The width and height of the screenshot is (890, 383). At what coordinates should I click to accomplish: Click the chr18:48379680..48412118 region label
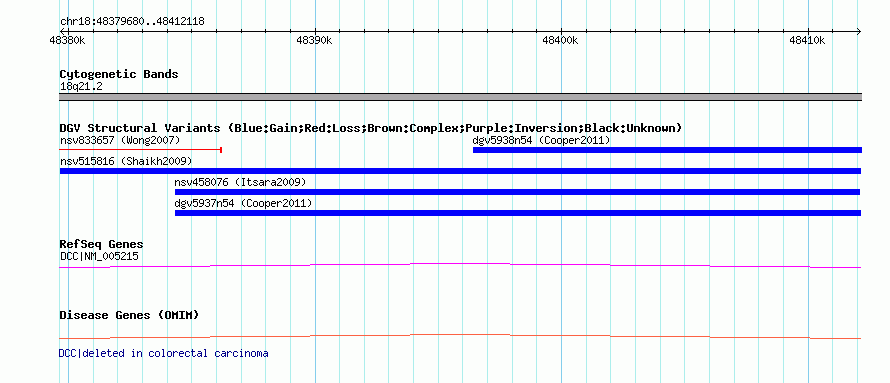(x=132, y=22)
